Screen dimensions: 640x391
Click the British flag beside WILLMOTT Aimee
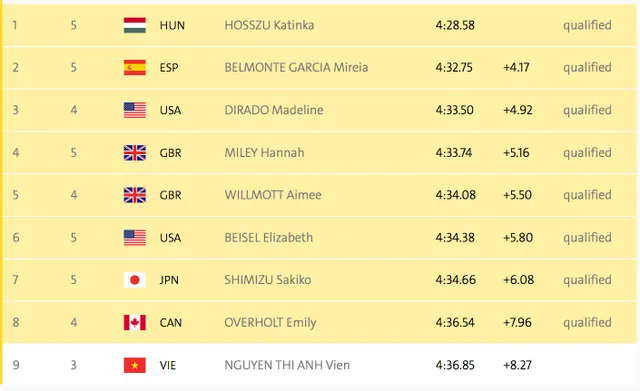(135, 195)
